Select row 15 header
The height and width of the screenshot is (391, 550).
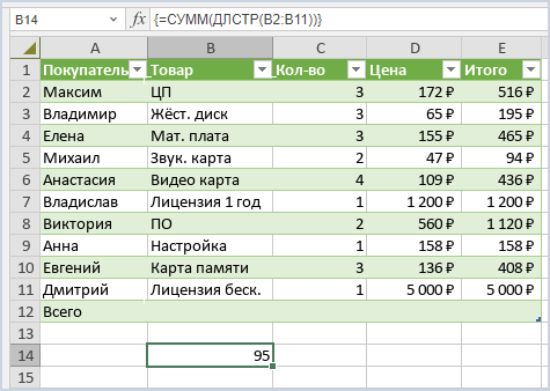(x=25, y=378)
